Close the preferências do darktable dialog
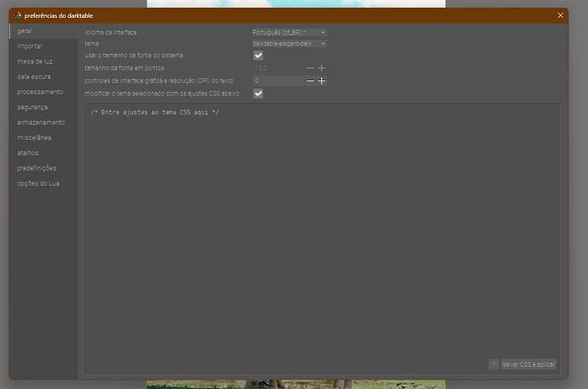 [560, 15]
